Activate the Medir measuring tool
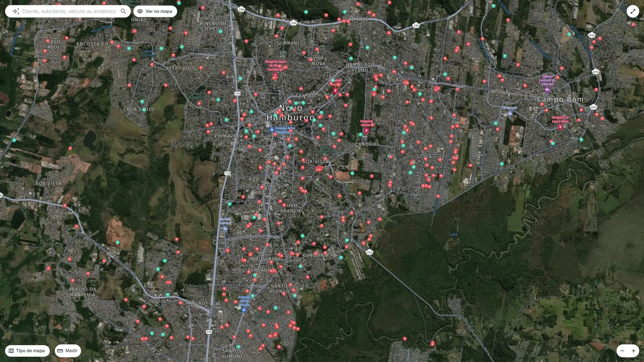 68,351
